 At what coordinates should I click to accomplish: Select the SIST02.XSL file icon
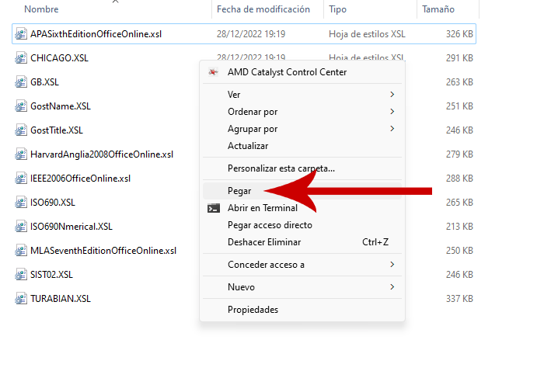point(21,275)
